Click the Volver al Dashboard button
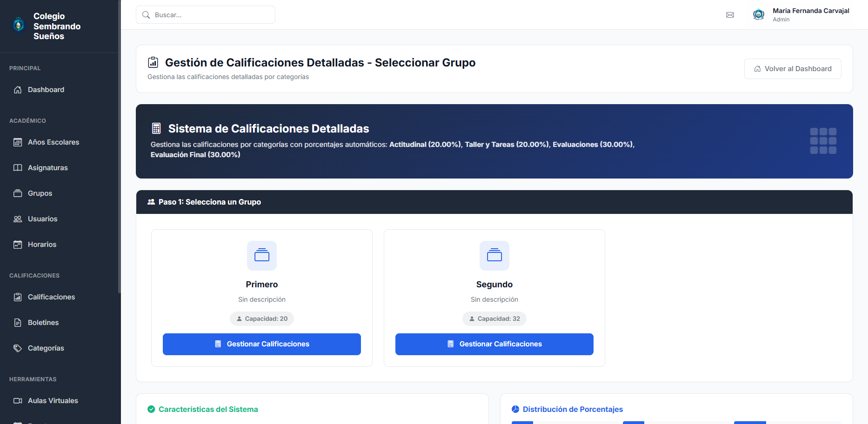This screenshot has width=868, height=424. point(792,69)
